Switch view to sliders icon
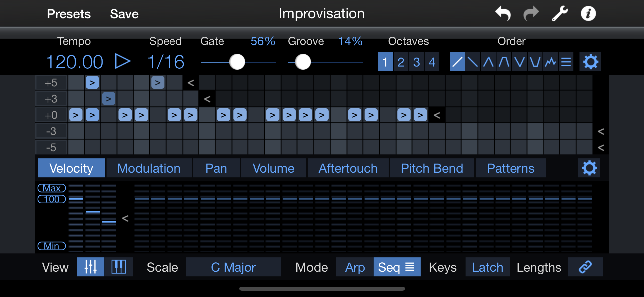The width and height of the screenshot is (644, 297). point(90,267)
